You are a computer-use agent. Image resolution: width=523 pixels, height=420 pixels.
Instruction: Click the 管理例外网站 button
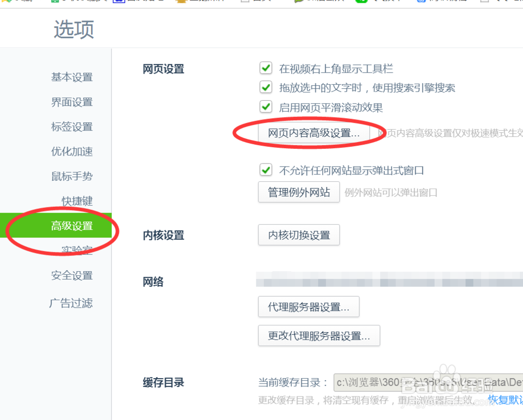[x=299, y=192]
